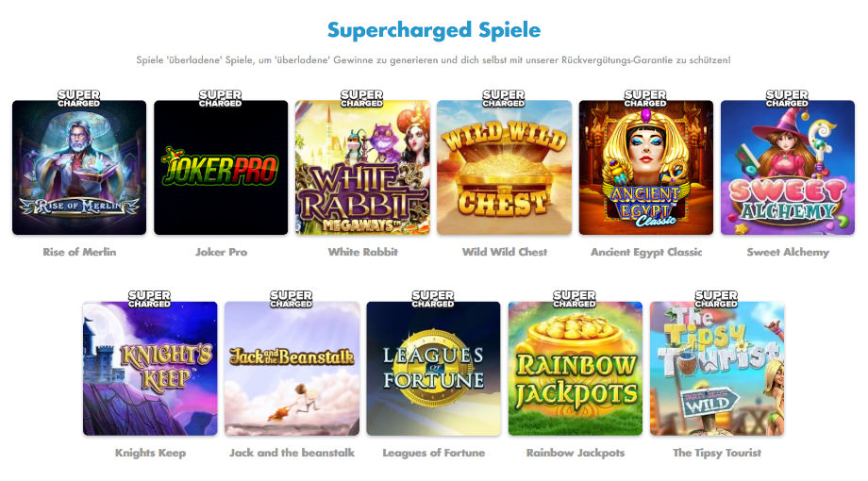Click Super Charged badge above Joker Pro

tap(221, 98)
